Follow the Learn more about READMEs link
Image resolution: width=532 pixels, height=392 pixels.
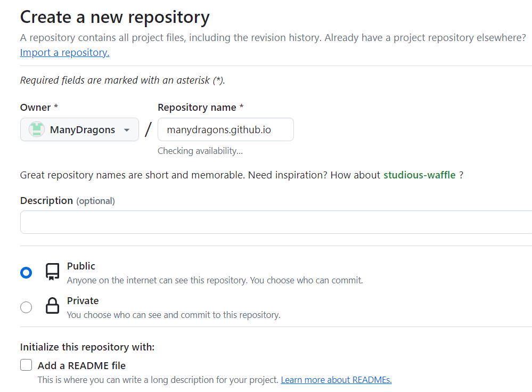point(336,380)
